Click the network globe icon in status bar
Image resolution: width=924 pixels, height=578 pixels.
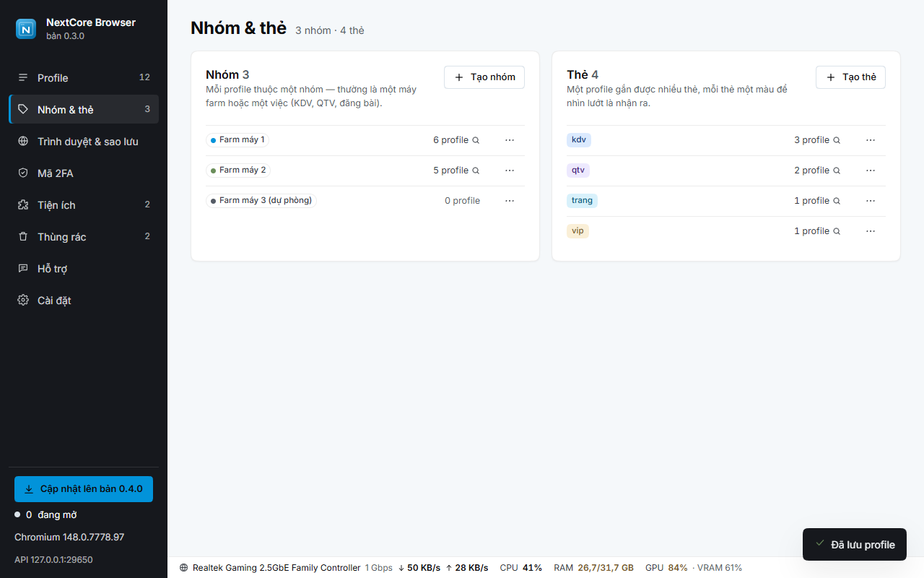click(183, 568)
